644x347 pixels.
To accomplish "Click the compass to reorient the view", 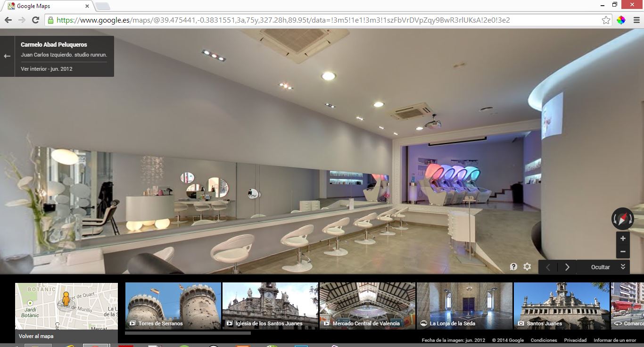I will [x=622, y=219].
